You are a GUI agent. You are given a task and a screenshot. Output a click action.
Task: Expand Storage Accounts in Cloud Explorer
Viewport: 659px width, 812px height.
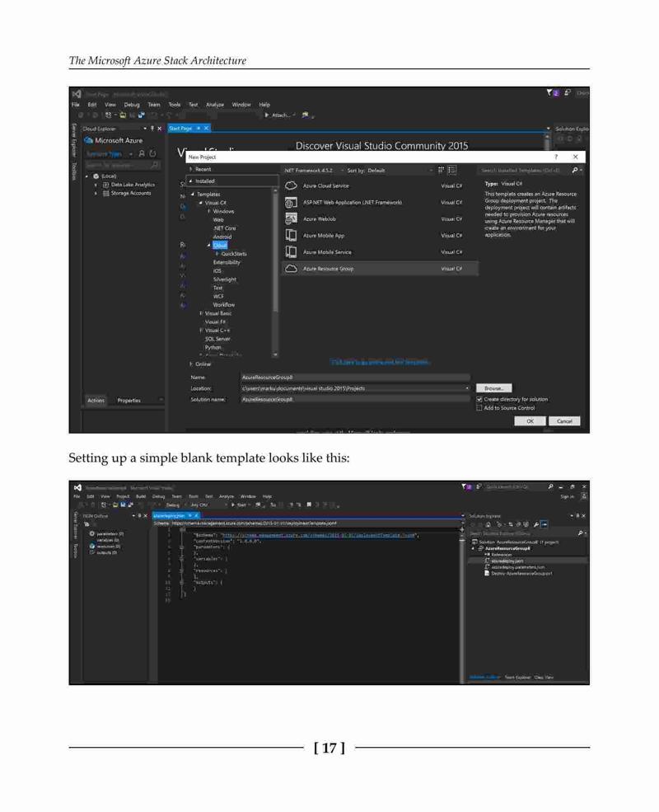point(96,194)
